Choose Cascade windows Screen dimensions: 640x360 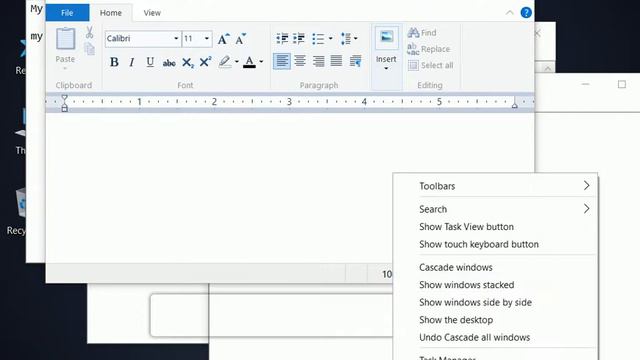496,267
